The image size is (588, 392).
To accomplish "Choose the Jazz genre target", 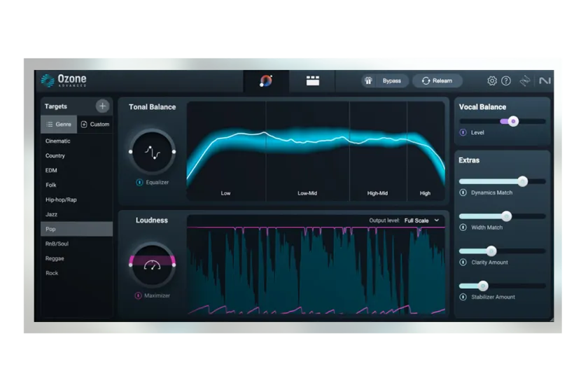I will point(76,214).
